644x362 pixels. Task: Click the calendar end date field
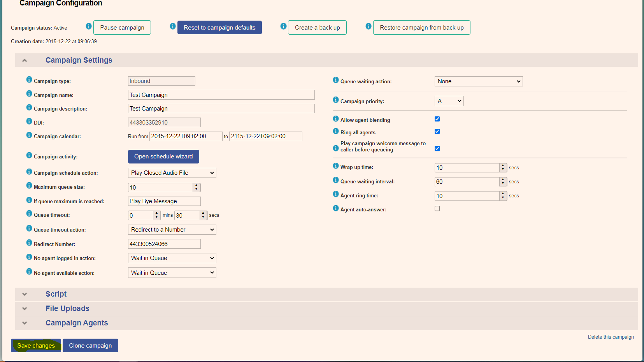tap(266, 136)
